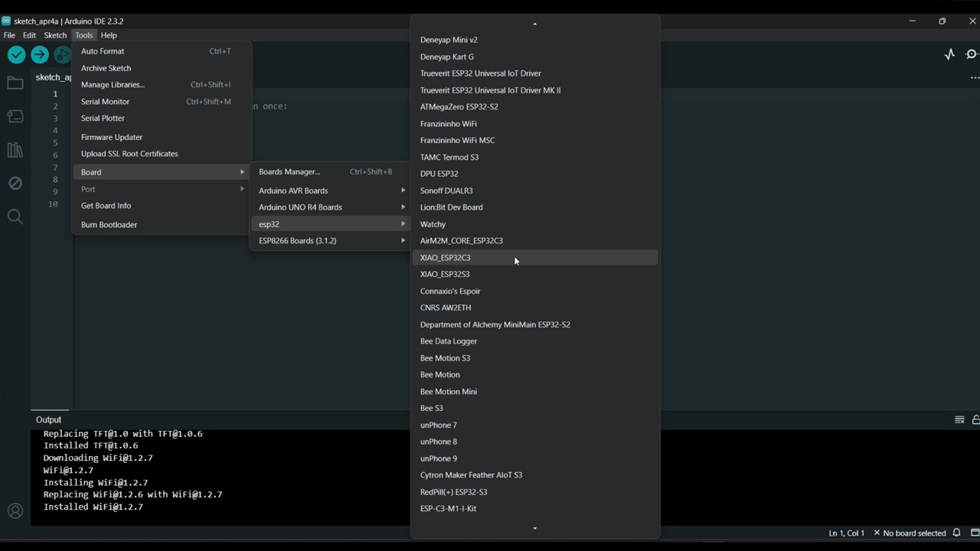The height and width of the screenshot is (551, 980).
Task: Select Manage Libraries...
Action: click(162, 85)
